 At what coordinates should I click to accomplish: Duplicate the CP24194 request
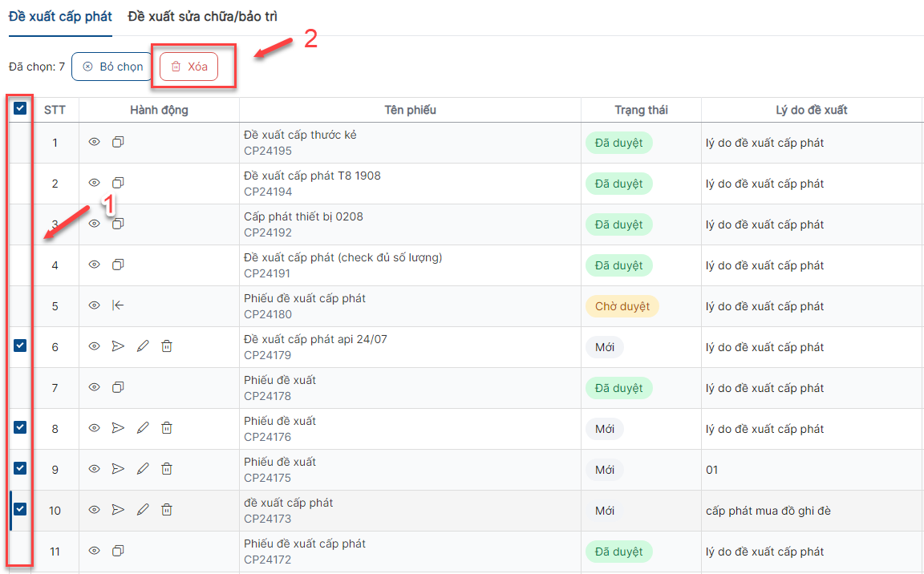pyautogui.click(x=118, y=183)
